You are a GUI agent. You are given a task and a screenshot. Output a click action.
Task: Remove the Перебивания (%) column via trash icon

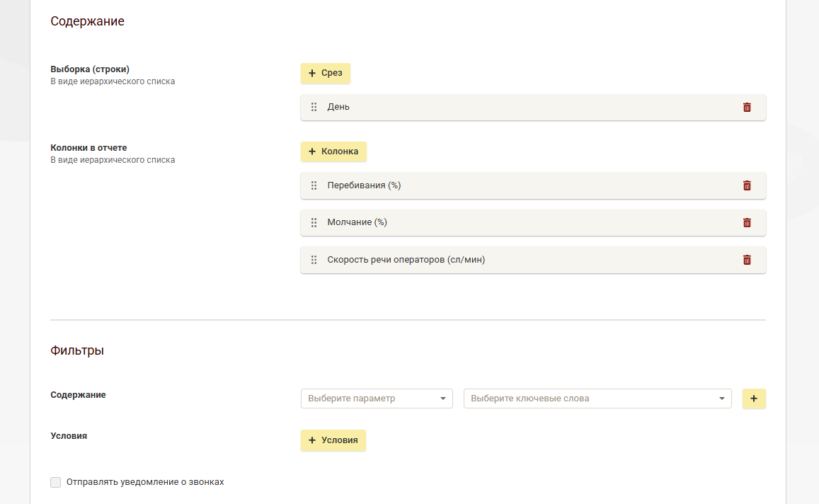(747, 185)
